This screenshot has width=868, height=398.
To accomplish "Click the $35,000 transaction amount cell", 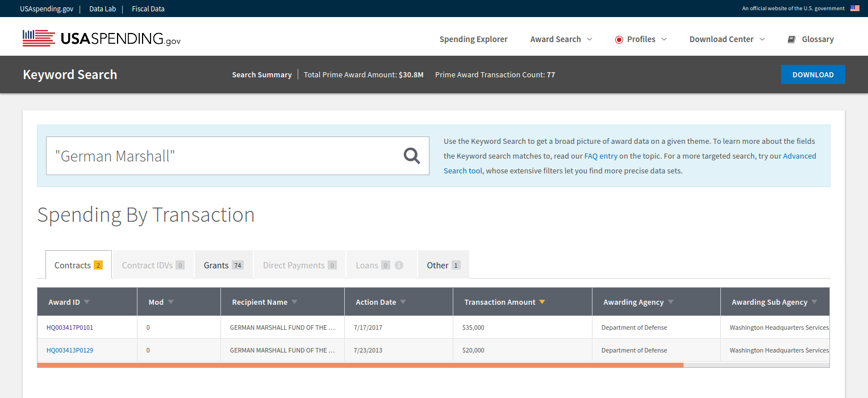I will (523, 327).
